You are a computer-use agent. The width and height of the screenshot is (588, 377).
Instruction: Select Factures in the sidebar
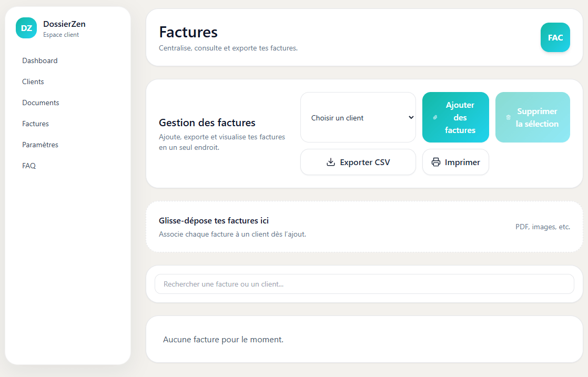tap(35, 124)
